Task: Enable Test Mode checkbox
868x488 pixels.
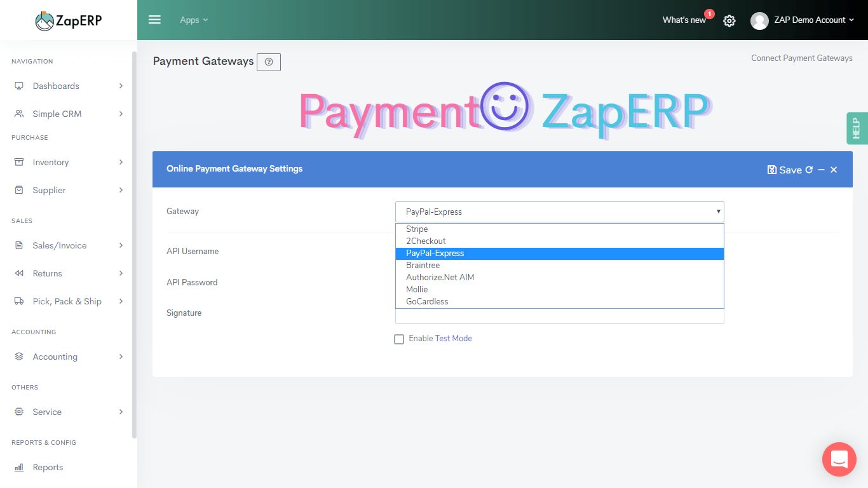Action: coord(399,339)
